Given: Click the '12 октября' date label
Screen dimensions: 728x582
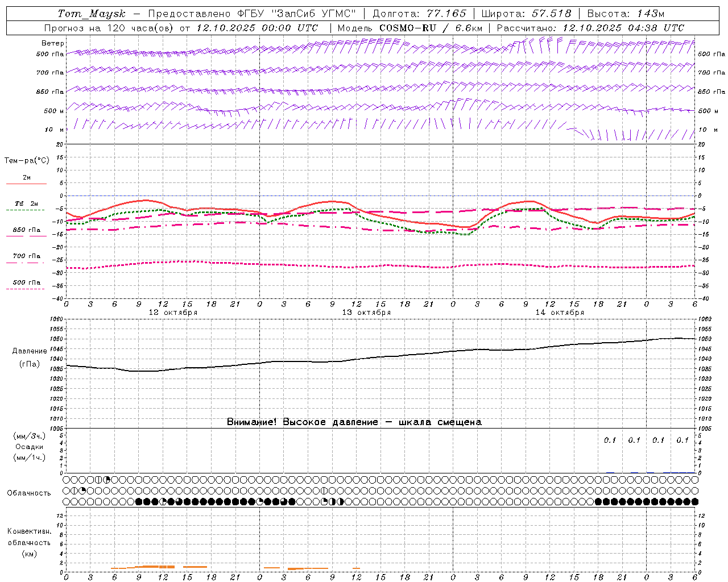Looking at the screenshot, I should pos(173,312).
